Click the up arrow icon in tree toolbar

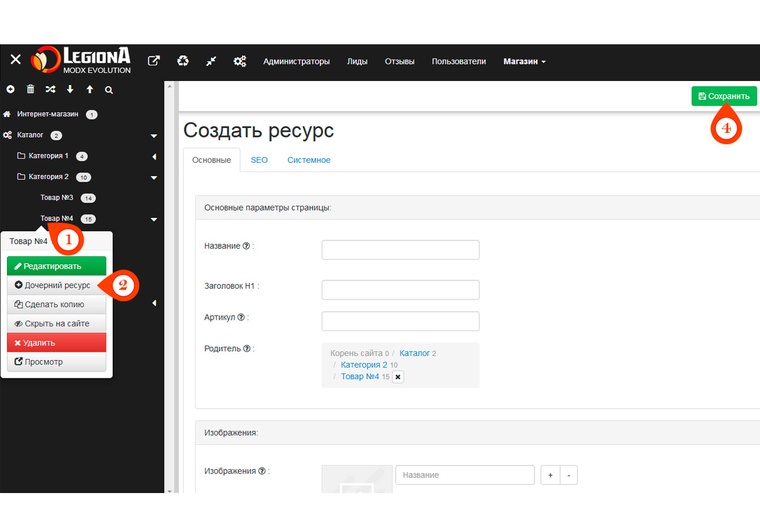click(x=89, y=90)
